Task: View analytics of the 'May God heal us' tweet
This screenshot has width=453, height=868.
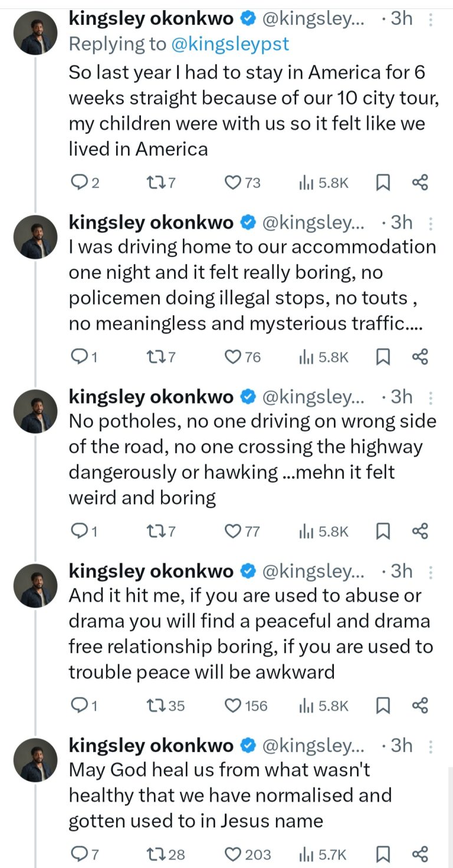Action: click(x=306, y=854)
